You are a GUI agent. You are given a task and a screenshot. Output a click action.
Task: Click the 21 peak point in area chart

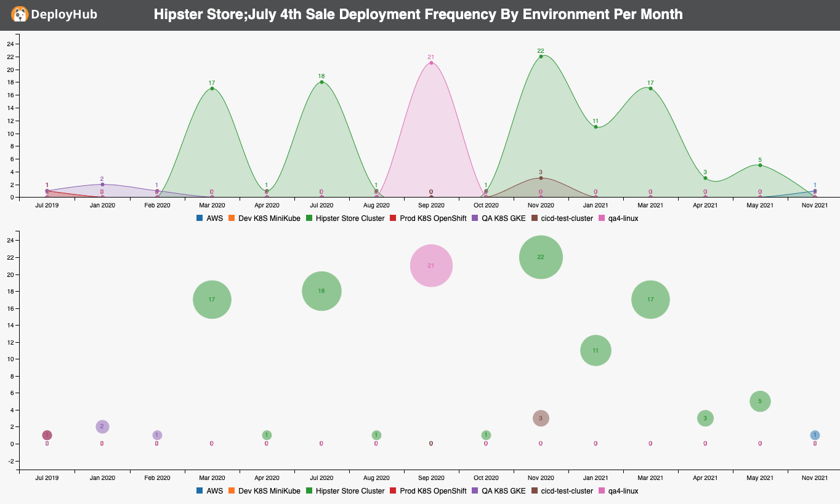click(431, 63)
